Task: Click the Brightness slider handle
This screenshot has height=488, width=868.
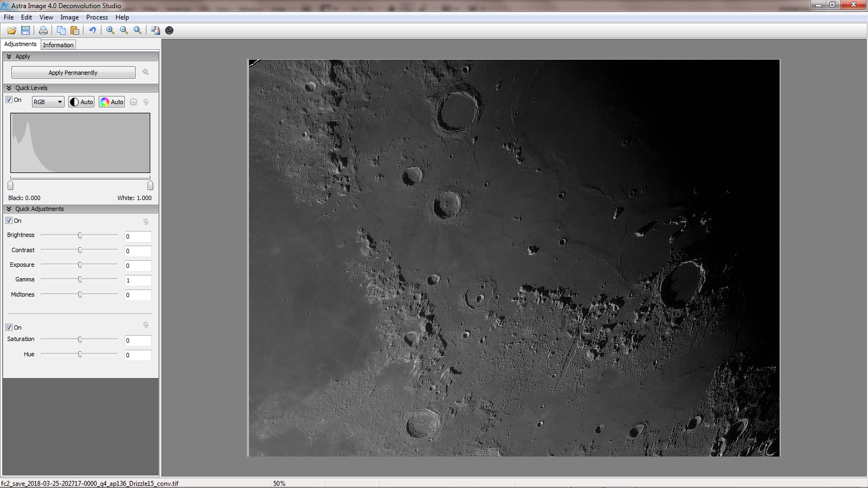Action: (x=80, y=235)
